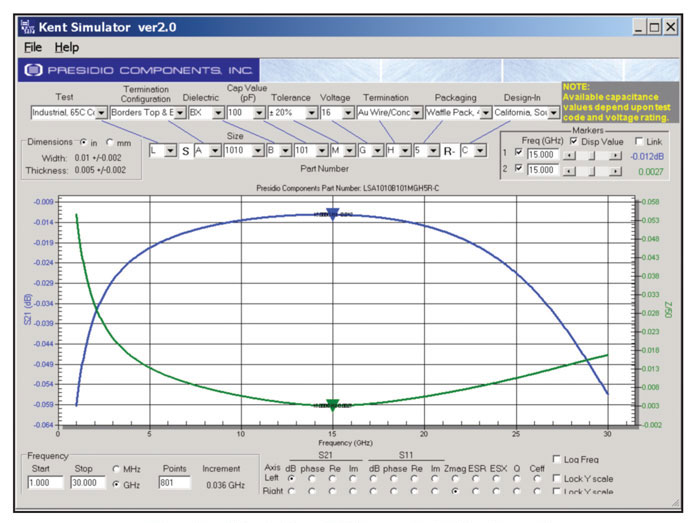700x523 pixels.
Task: Toggle marker 1 enable checkbox
Action: 519,153
